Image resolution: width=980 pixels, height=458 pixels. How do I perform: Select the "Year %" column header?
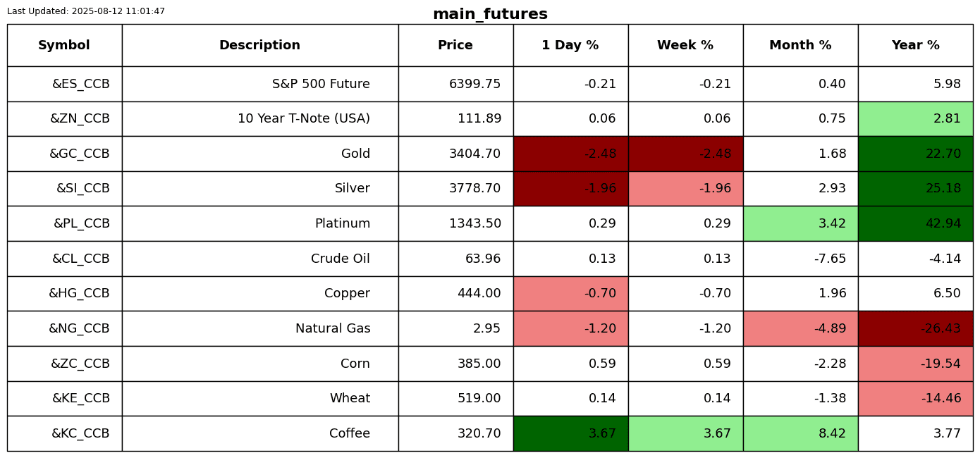(x=915, y=45)
